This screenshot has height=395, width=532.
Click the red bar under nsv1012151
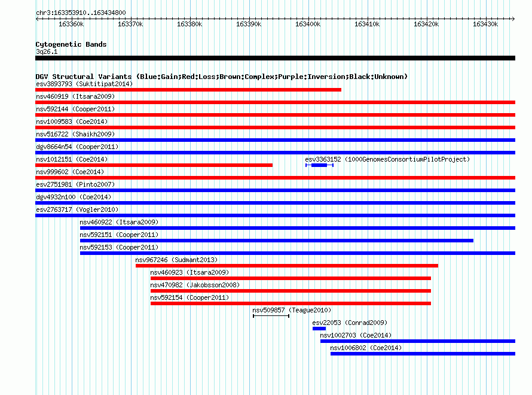[x=154, y=165]
